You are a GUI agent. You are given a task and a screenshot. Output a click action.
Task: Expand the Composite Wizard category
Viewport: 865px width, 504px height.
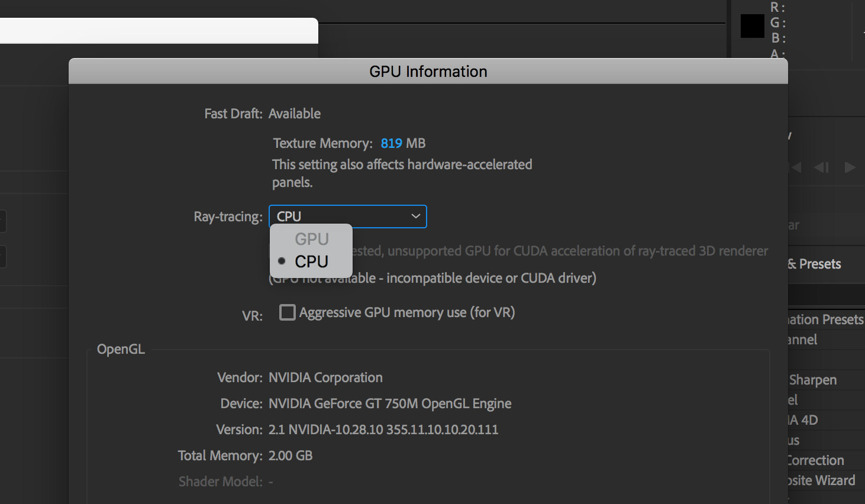pos(822,480)
